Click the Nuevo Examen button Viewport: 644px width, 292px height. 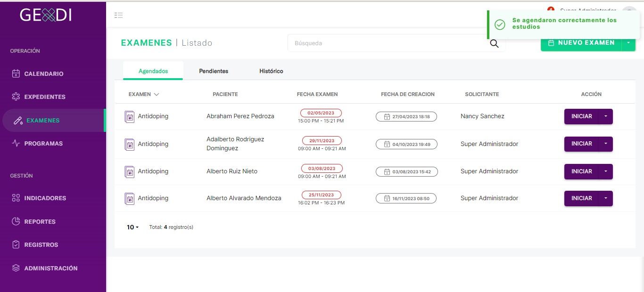coord(581,43)
